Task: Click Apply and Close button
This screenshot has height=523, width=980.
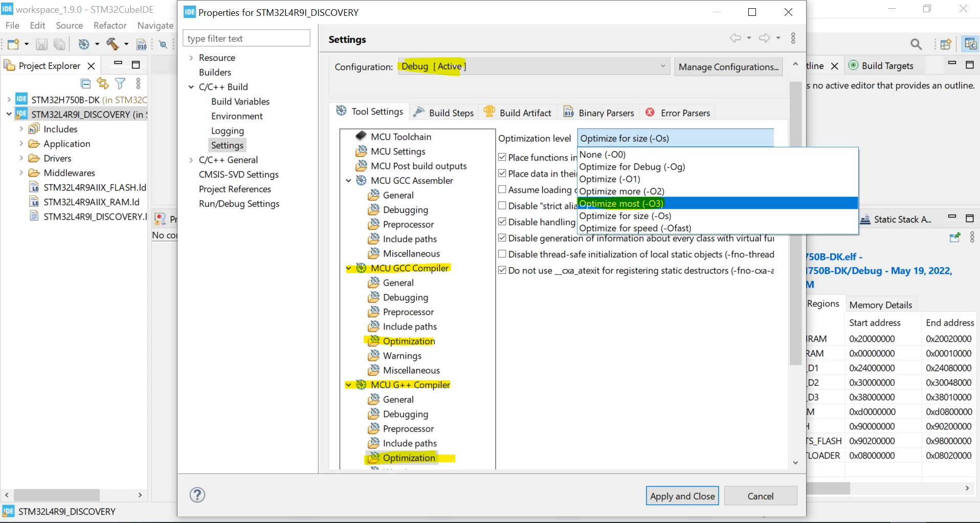Action: [682, 496]
